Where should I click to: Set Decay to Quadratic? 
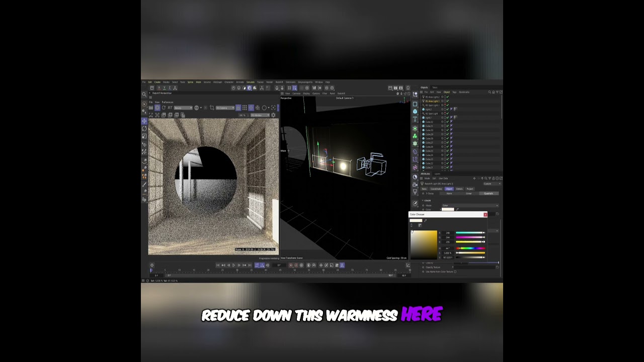coord(489,194)
